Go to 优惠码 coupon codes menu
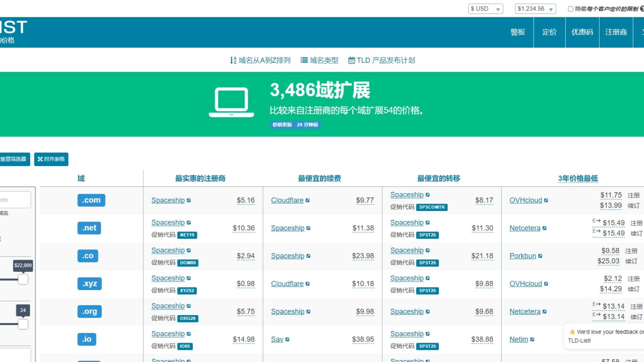The width and height of the screenshot is (644, 362). (582, 32)
